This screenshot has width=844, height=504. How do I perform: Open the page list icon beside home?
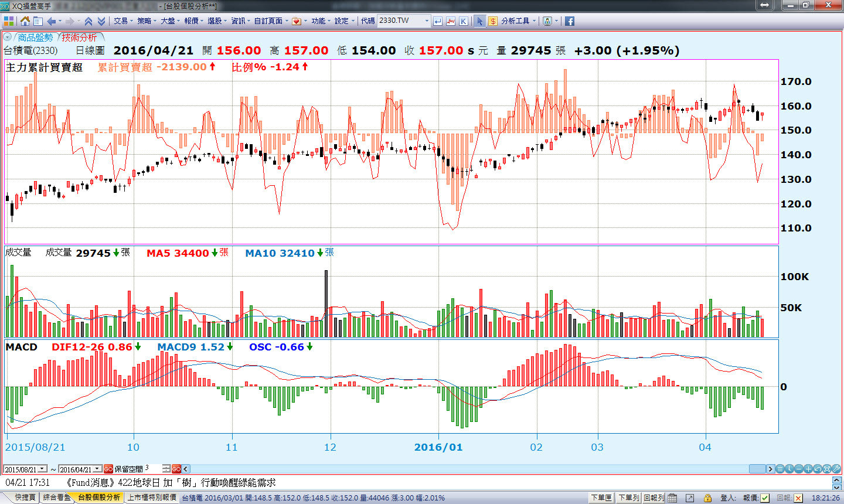pyautogui.click(x=38, y=21)
